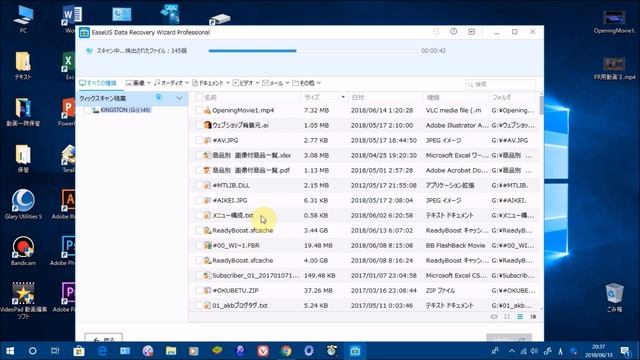Select the ReadyBoost.sfcache 3.44 GB row
The height and width of the screenshot is (360, 640).
click(x=364, y=230)
